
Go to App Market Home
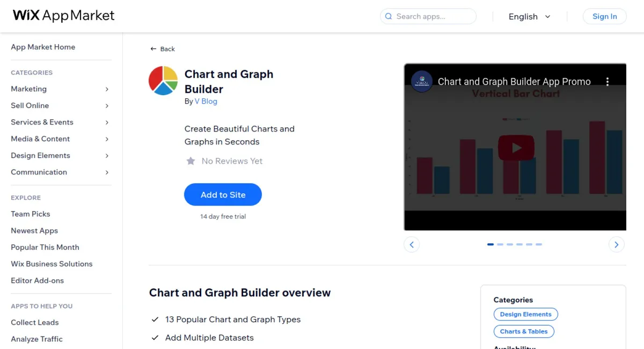click(43, 47)
